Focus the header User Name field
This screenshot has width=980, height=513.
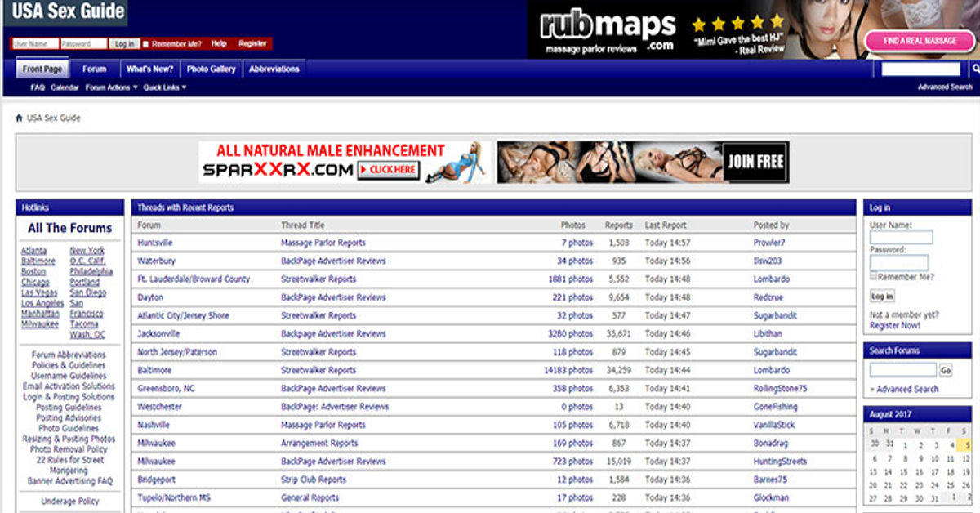(35, 44)
